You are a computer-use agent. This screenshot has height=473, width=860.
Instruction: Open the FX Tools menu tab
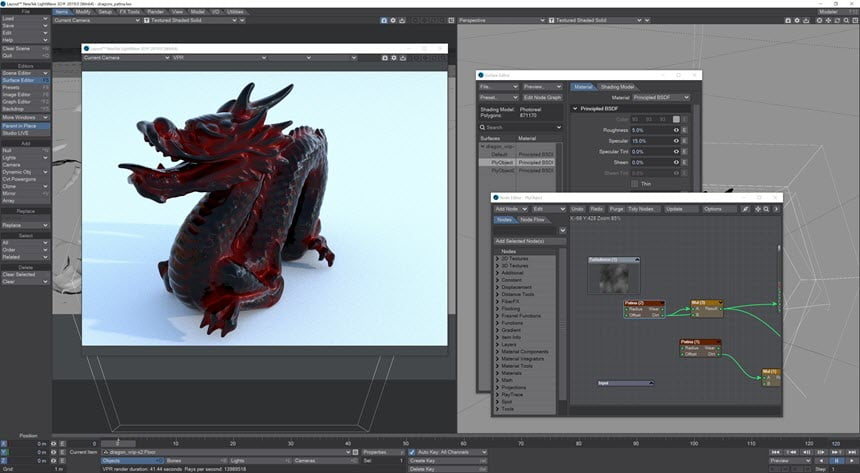(x=129, y=12)
